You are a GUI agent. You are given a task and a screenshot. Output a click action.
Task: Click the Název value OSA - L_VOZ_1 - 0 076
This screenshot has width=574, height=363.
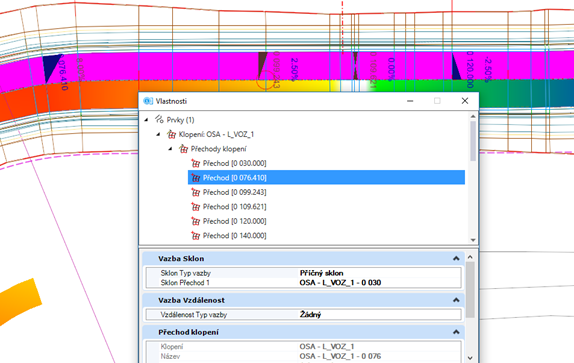pyautogui.click(x=340, y=356)
